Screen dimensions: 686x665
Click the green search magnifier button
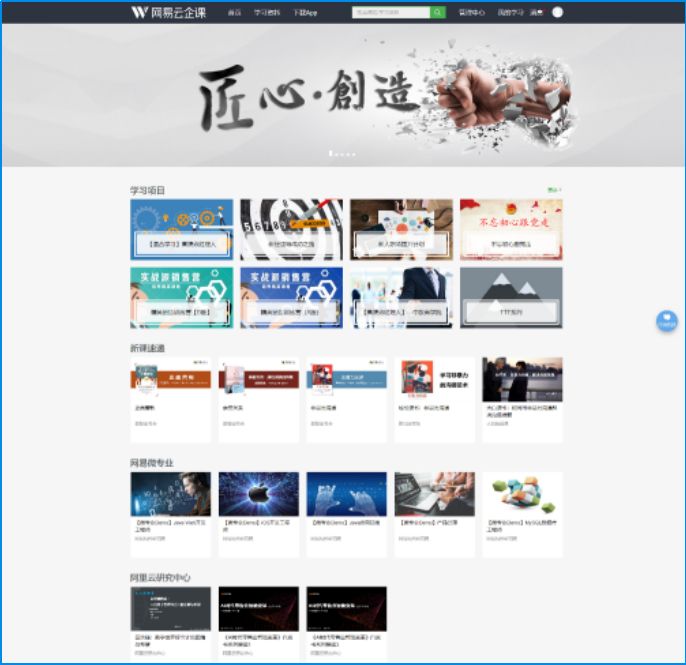click(x=438, y=13)
